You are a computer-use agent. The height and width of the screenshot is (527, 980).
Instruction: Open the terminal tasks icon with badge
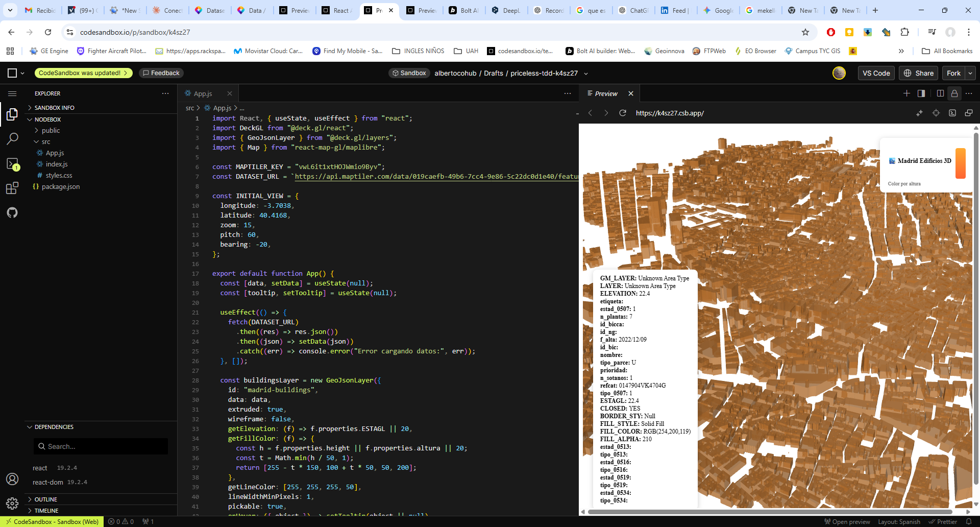pyautogui.click(x=12, y=163)
